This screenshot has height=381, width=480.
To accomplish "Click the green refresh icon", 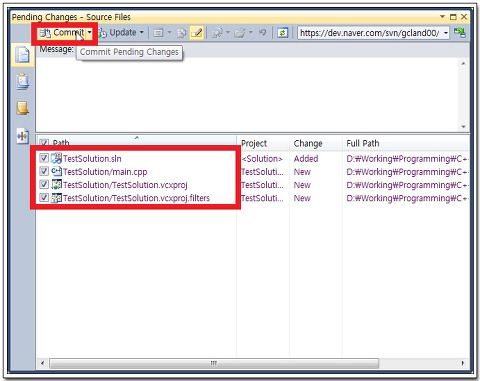I will tap(282, 33).
